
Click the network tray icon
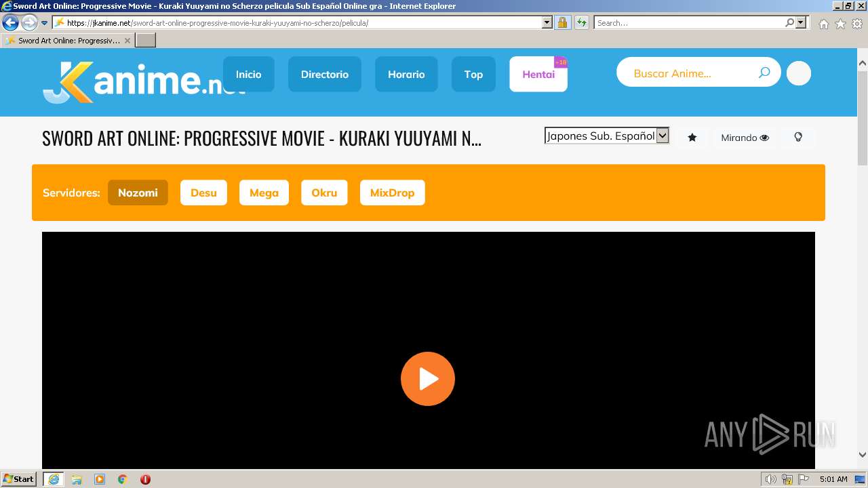pyautogui.click(x=787, y=479)
